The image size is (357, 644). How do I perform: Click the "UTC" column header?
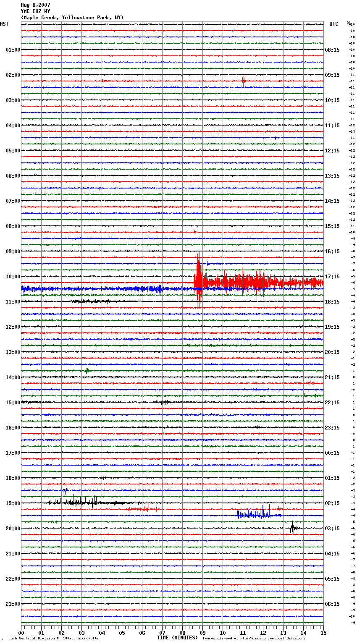coord(333,24)
